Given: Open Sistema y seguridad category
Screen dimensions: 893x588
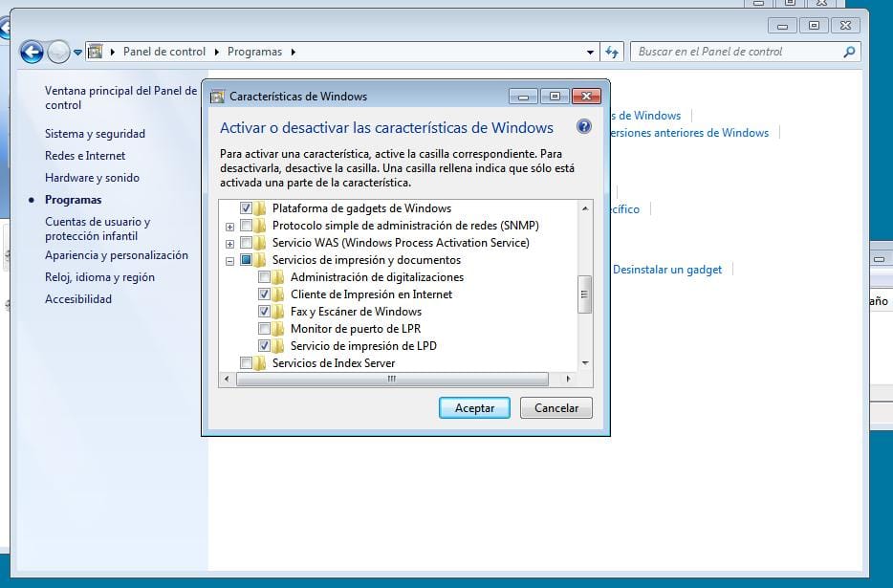Looking at the screenshot, I should click(x=95, y=134).
